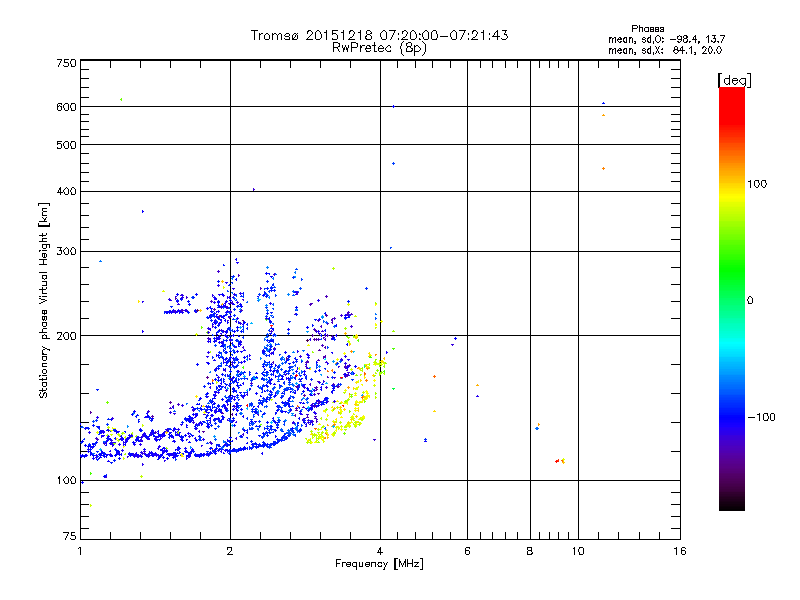Viewport: 800px width, 600px height.
Task: Click the '[deg]' colorbar unit label
Action: tap(734, 80)
